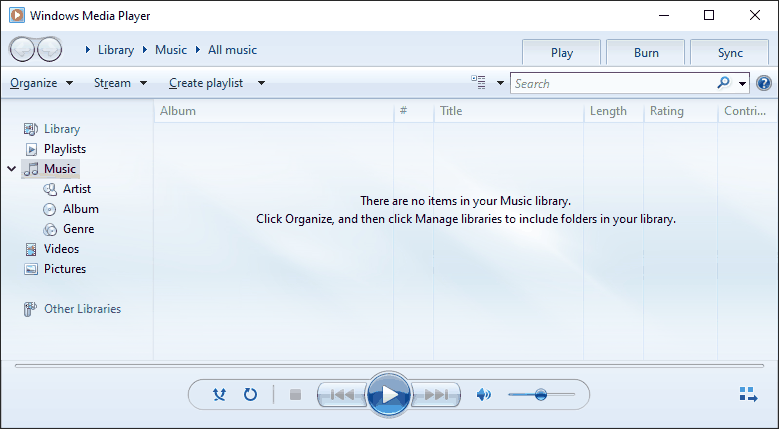Select Playlists in the navigation pane
Image resolution: width=779 pixels, height=429 pixels.
65,149
